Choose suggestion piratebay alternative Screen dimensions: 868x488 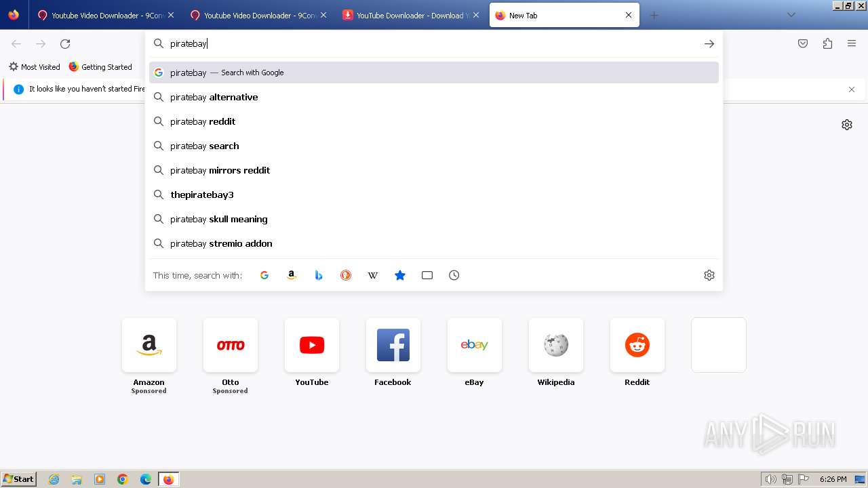tap(434, 97)
